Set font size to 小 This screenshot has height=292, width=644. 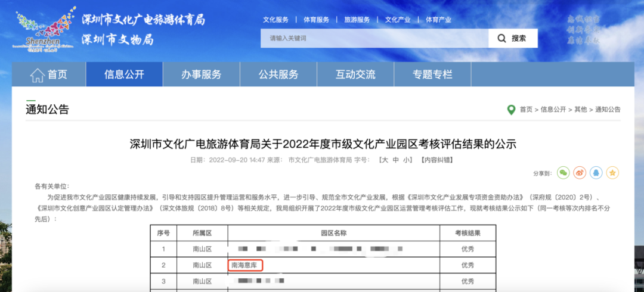coord(407,160)
